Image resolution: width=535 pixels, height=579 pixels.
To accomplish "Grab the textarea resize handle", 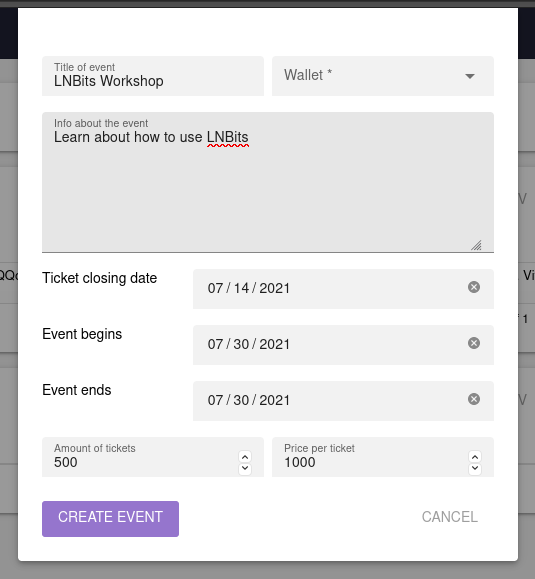I will click(x=476, y=245).
